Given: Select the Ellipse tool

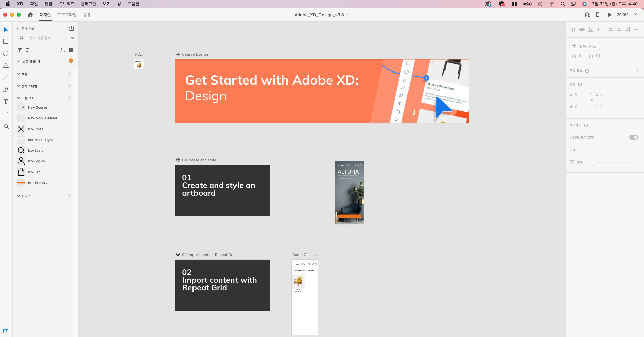Looking at the screenshot, I should [6, 53].
